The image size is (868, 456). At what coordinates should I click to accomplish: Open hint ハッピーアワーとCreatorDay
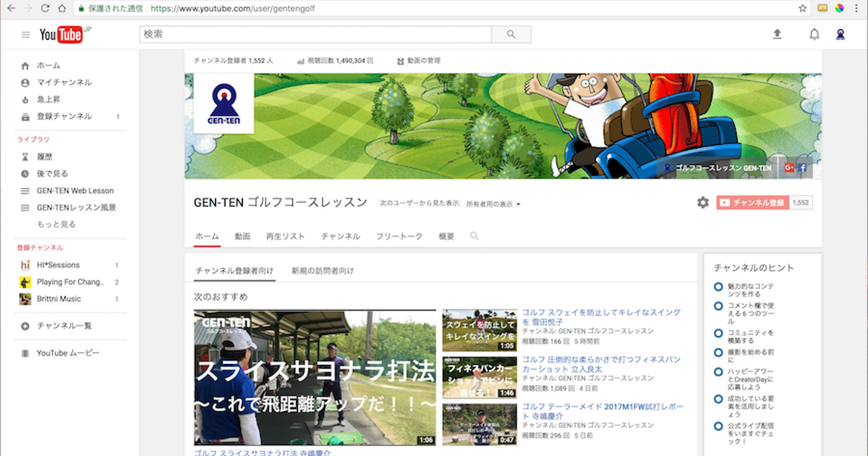[751, 378]
